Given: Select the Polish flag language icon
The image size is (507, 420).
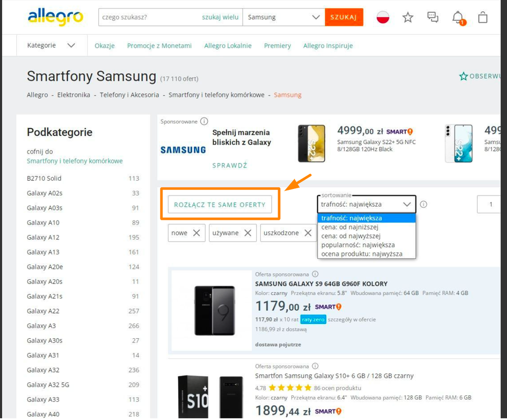Looking at the screenshot, I should pyautogui.click(x=383, y=17).
